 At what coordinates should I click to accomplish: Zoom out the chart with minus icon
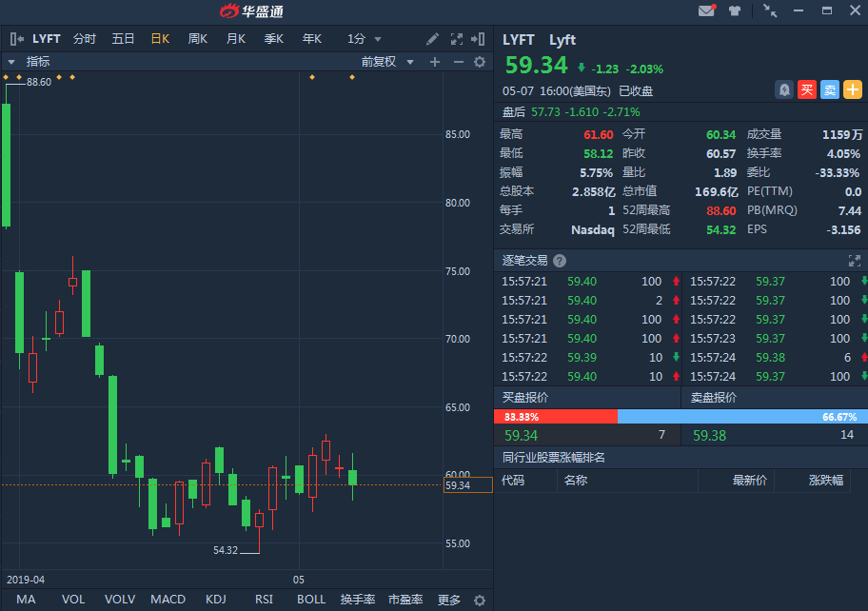(x=459, y=62)
